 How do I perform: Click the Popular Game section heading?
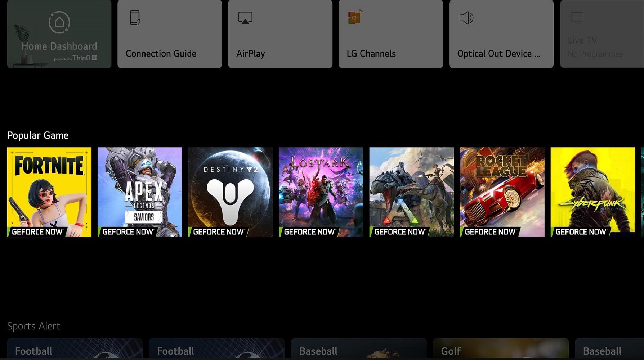[x=38, y=135]
